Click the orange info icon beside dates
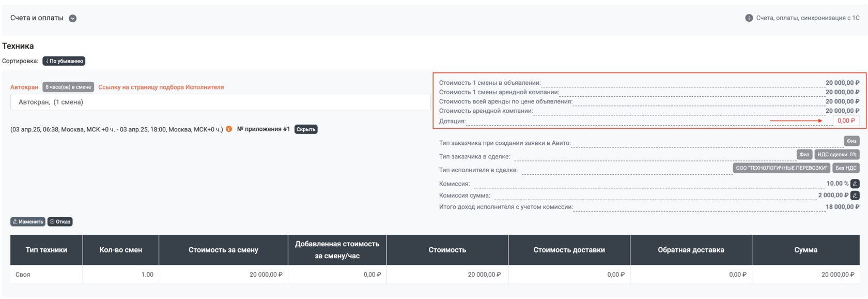Image resolution: width=868 pixels, height=299 pixels. pos(229,129)
